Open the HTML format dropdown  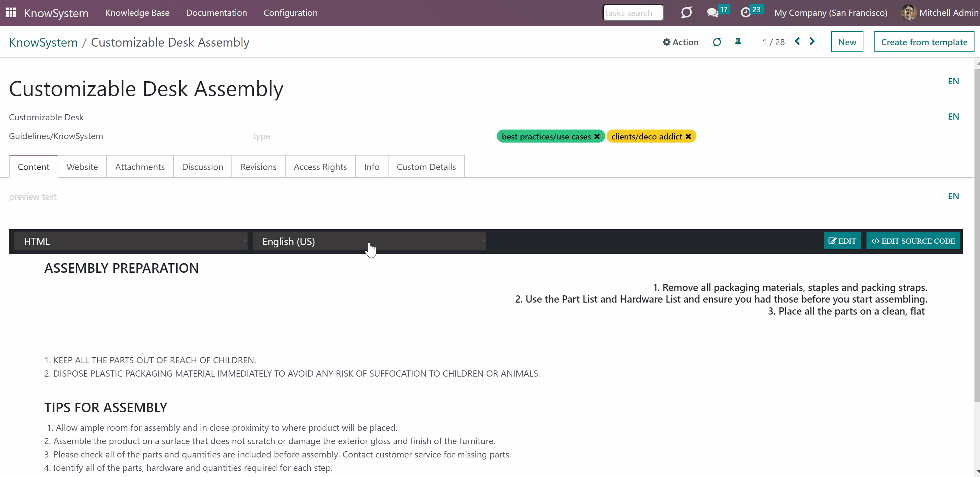point(131,241)
